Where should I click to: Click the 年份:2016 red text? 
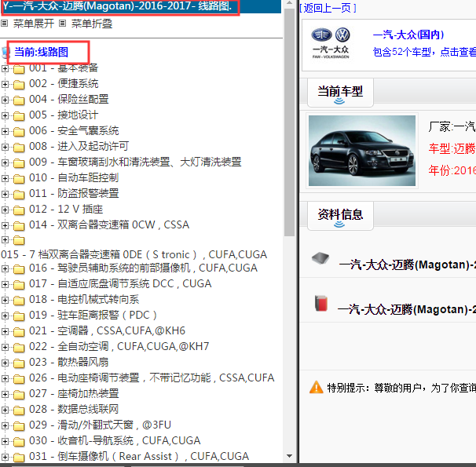[452, 170]
